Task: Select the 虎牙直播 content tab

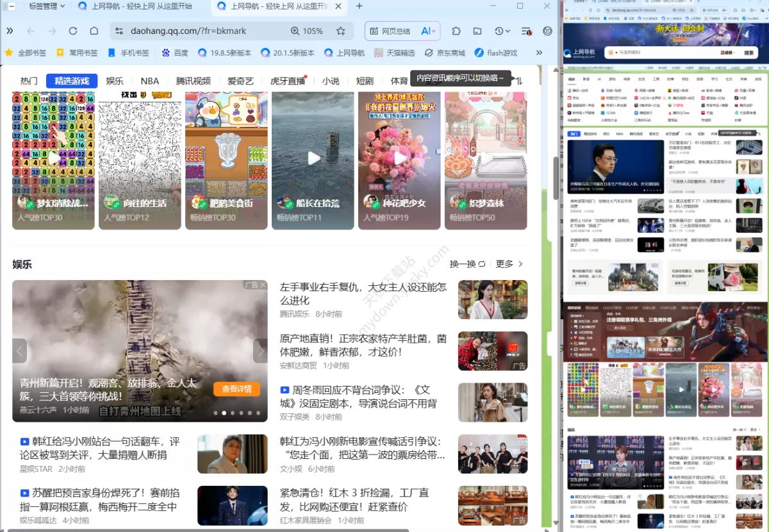Action: tap(288, 81)
